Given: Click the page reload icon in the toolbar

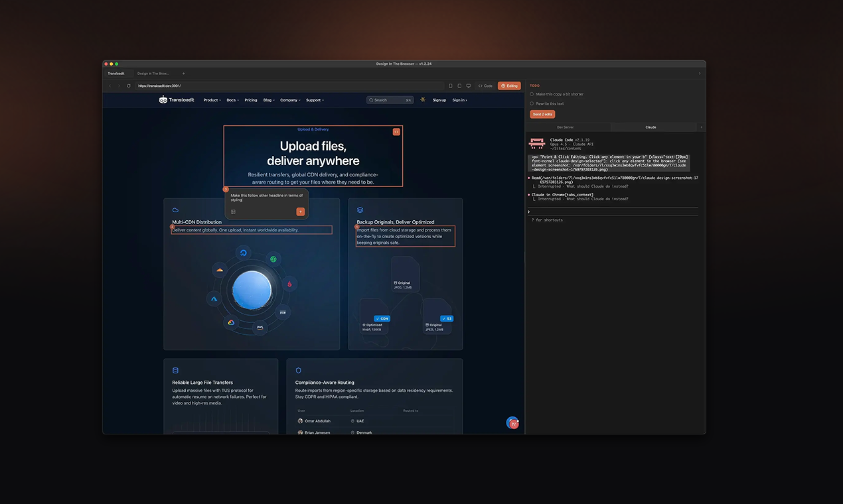Looking at the screenshot, I should click(x=127, y=86).
